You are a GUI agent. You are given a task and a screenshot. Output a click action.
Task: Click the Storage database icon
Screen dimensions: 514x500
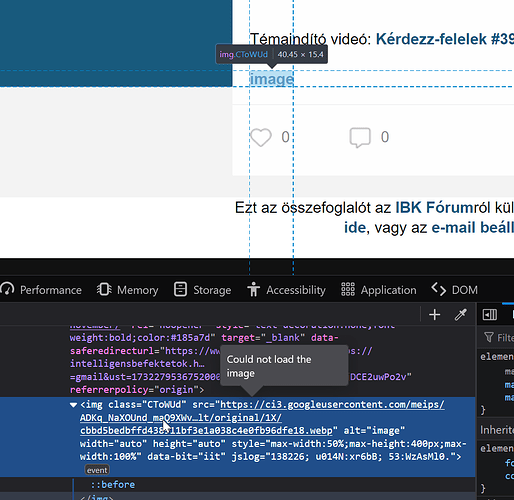[180, 289]
